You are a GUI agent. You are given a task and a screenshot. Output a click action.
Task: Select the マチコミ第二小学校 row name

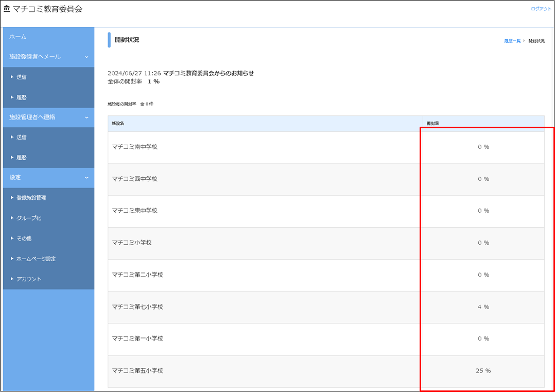click(x=137, y=275)
